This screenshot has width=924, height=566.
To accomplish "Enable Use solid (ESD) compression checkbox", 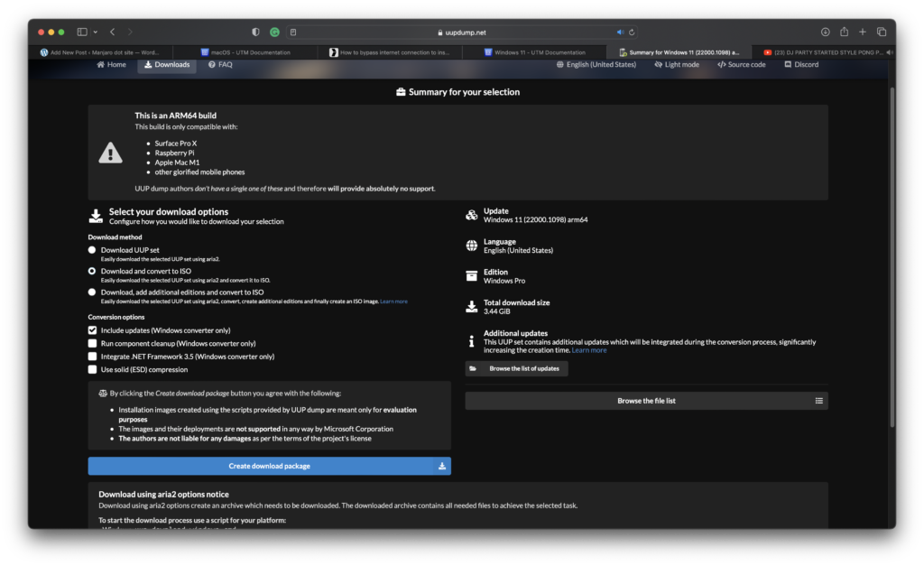I will 93,370.
